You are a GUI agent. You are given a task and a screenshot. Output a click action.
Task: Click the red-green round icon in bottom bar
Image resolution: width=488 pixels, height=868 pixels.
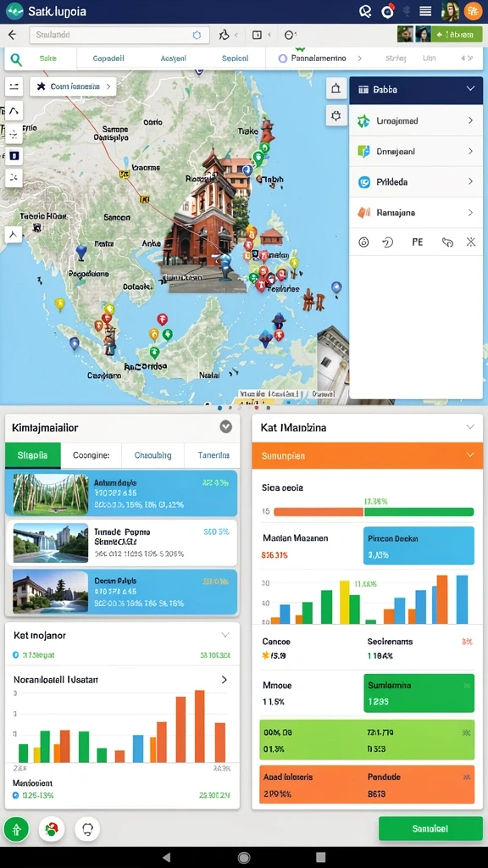coord(52,829)
